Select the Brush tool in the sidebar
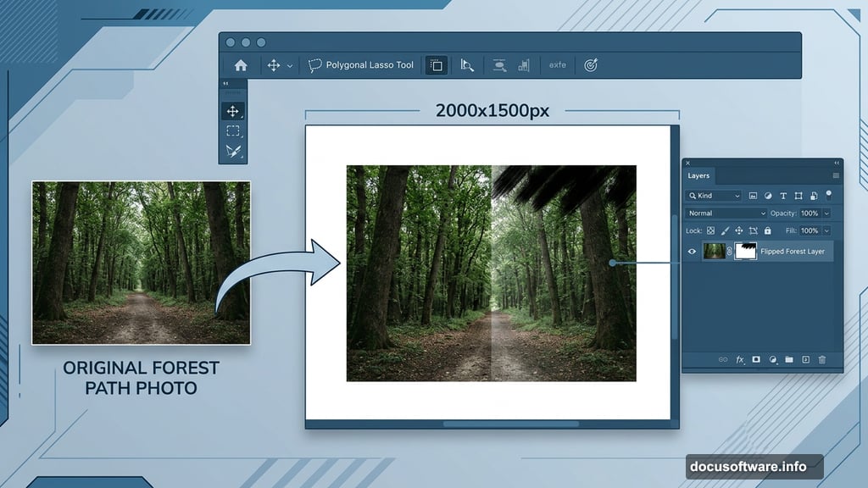 pyautogui.click(x=233, y=152)
